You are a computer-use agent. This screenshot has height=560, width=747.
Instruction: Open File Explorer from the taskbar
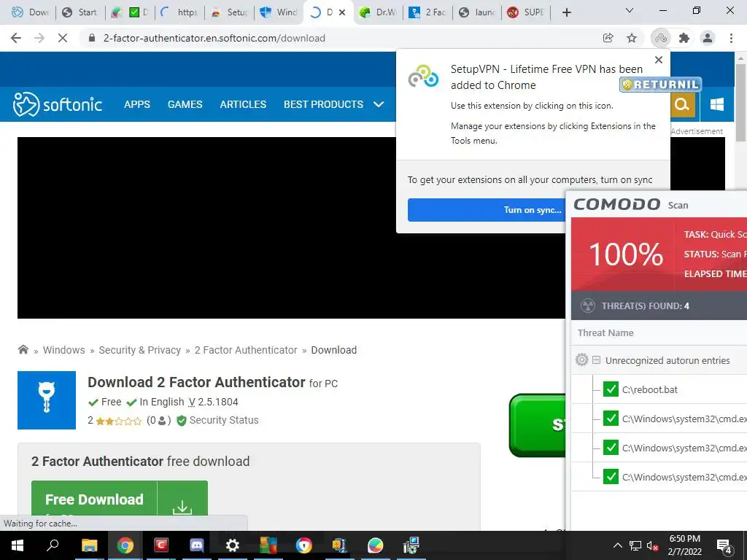click(89, 545)
